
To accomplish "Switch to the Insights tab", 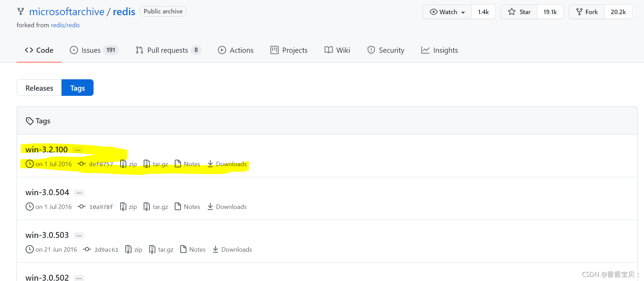I will click(440, 50).
